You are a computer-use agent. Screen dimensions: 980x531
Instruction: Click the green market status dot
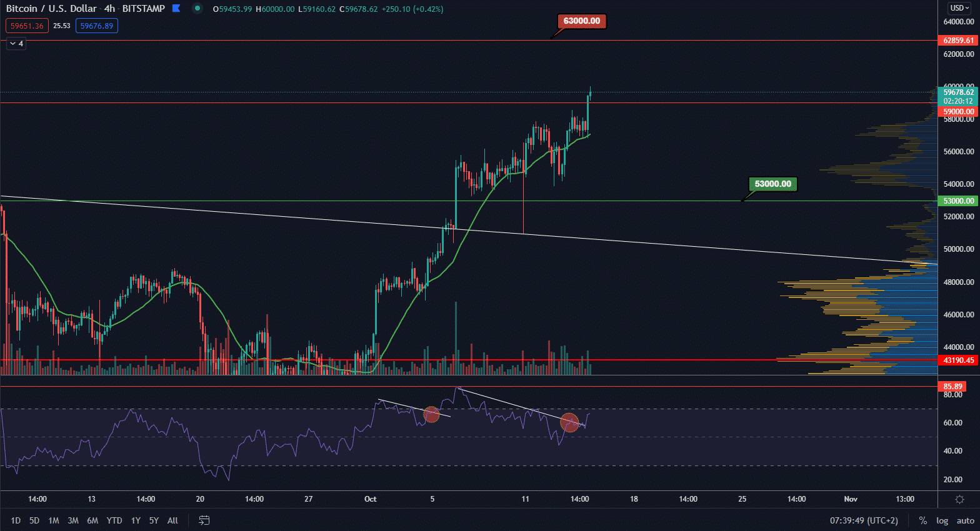click(x=197, y=9)
